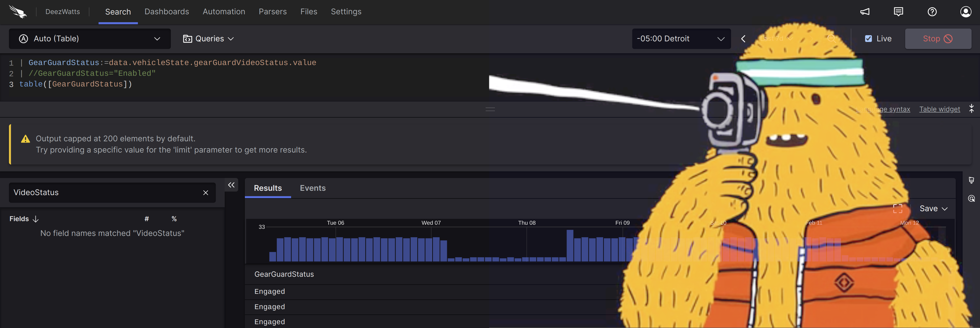Expand the Save dropdown
Screen dimensions: 980x328
[x=933, y=209]
